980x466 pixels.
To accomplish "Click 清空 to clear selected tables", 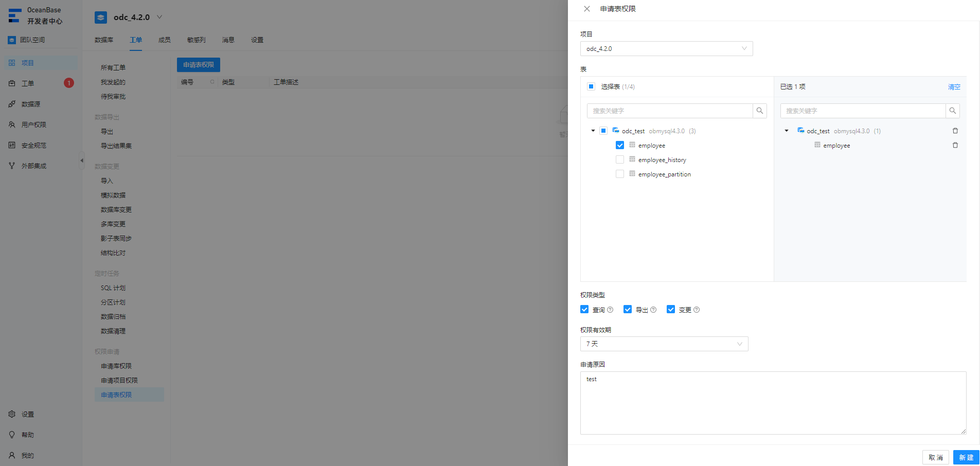I will [x=954, y=87].
